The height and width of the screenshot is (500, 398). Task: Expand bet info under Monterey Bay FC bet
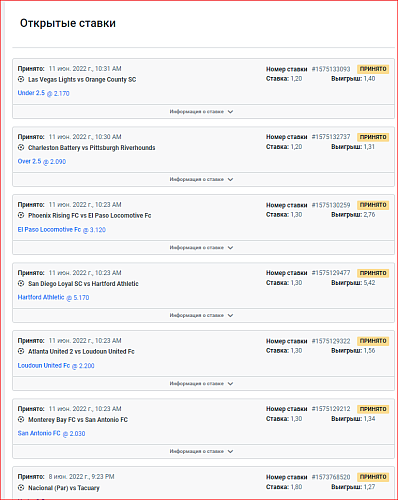point(203,451)
